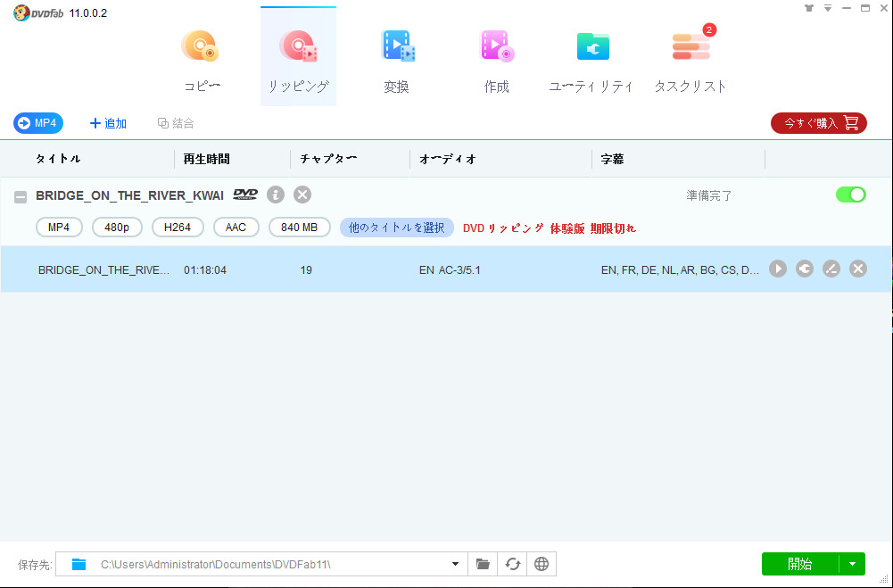The height and width of the screenshot is (588, 893).
Task: Toggle the green switch for BRIDGE_ON_THE_RIVER_KWAI
Action: 850,195
